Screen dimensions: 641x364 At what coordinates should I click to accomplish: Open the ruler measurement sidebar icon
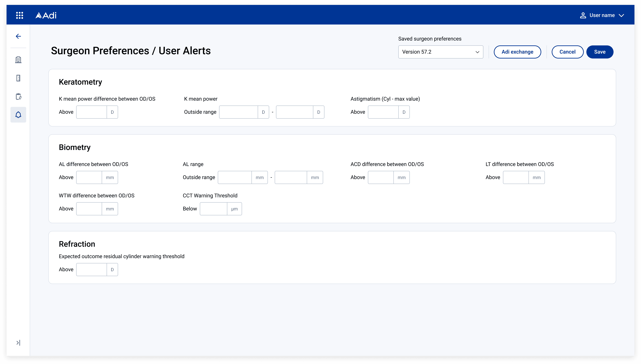[x=18, y=78]
